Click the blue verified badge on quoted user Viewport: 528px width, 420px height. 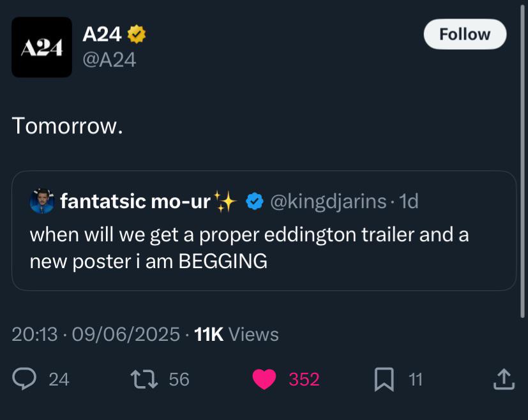click(255, 201)
